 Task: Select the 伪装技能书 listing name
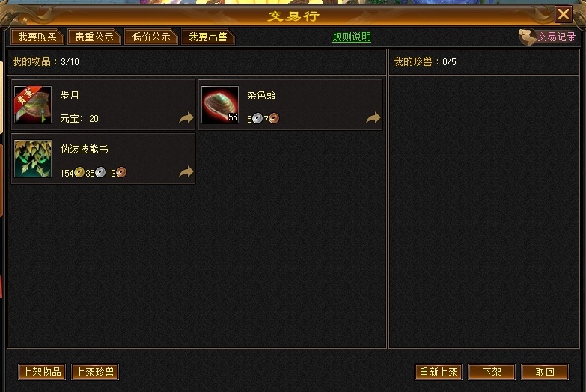coord(85,149)
